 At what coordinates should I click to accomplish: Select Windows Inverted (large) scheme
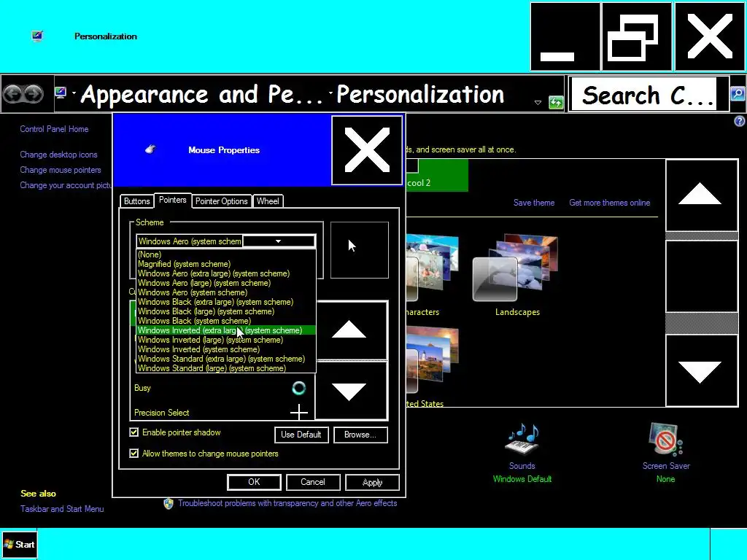[226, 340]
